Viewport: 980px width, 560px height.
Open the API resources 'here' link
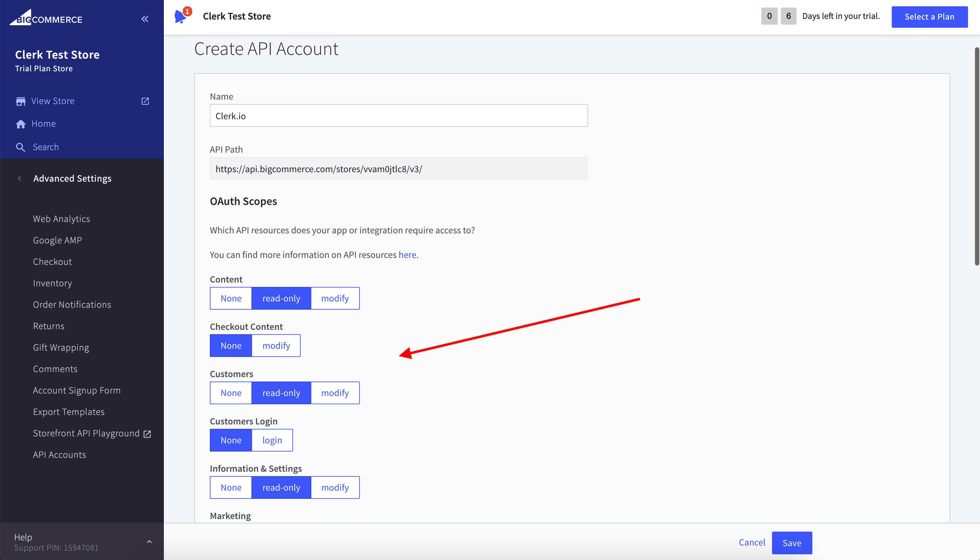[x=407, y=254]
